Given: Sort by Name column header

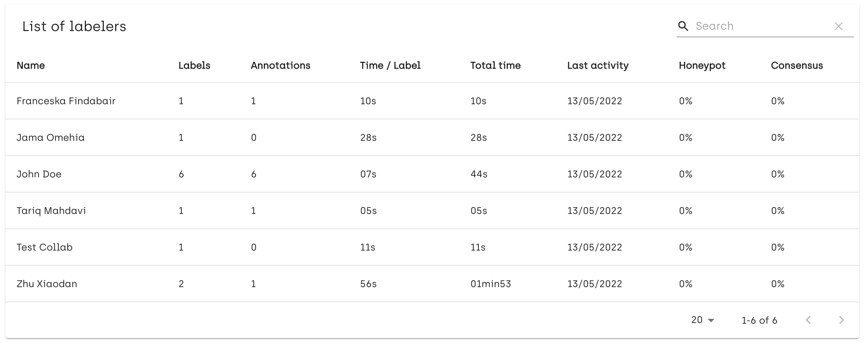Looking at the screenshot, I should (31, 66).
